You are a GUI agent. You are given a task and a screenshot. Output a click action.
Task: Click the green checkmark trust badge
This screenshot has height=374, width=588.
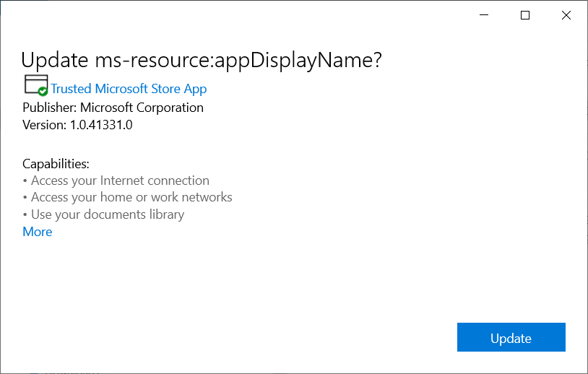[43, 91]
